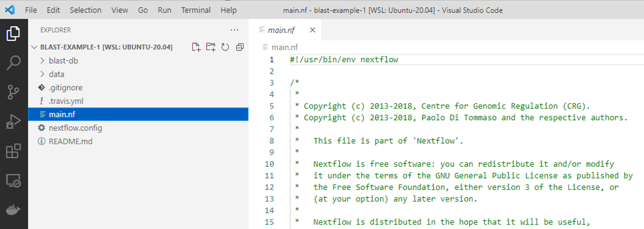This screenshot has height=229, width=644.
Task: Click the 'Free Software Foundation' comment line
Action: click(466, 187)
